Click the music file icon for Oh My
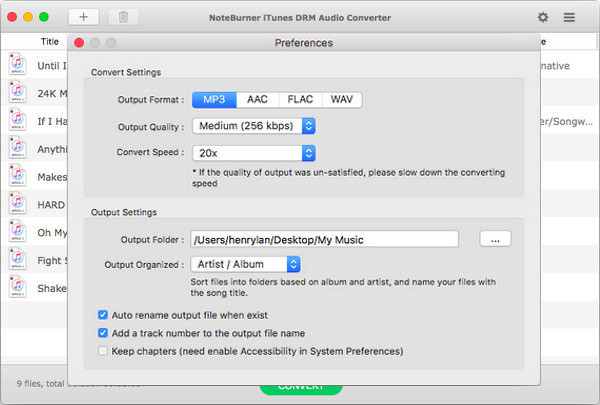600x405 pixels. coord(18,231)
